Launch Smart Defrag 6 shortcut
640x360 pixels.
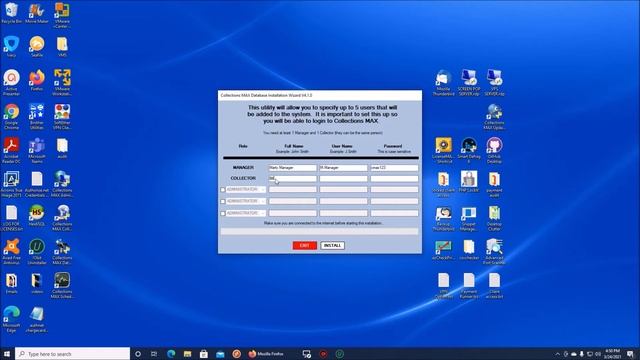pyautogui.click(x=469, y=150)
